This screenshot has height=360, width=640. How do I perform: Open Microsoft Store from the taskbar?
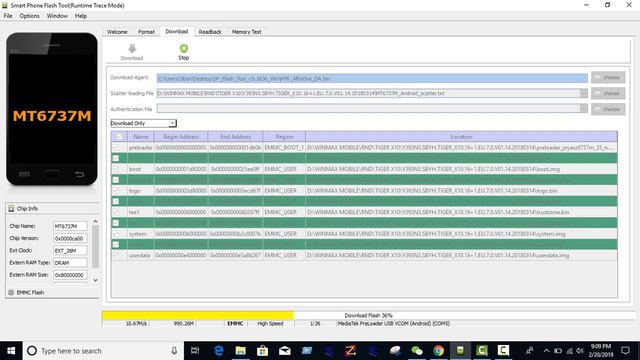262,351
